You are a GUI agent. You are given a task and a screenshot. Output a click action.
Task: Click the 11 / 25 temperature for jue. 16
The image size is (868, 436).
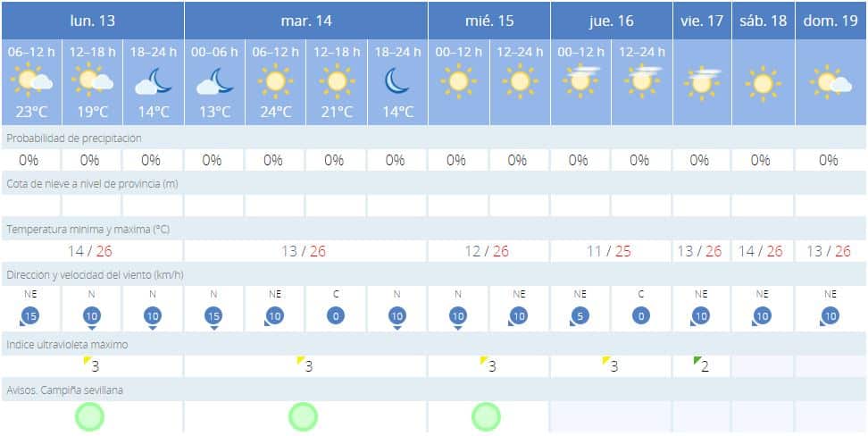pos(609,252)
